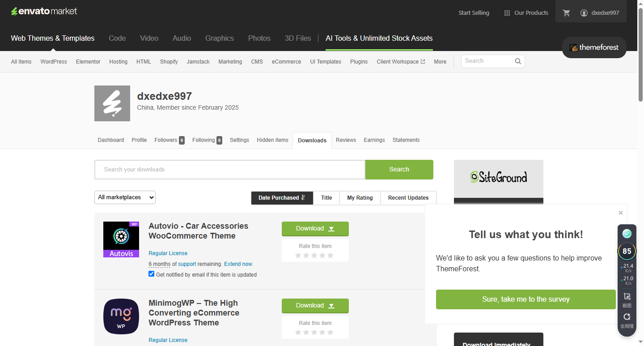Click the browser vertical scrollbar thumb
This screenshot has height=346, width=644.
tap(641, 54)
